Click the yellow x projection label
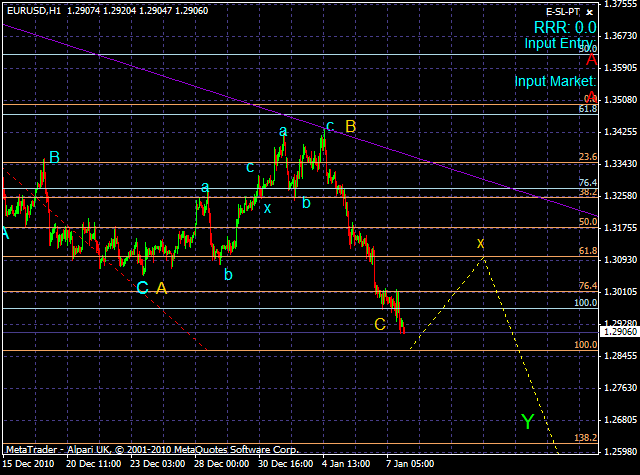 pyautogui.click(x=480, y=244)
